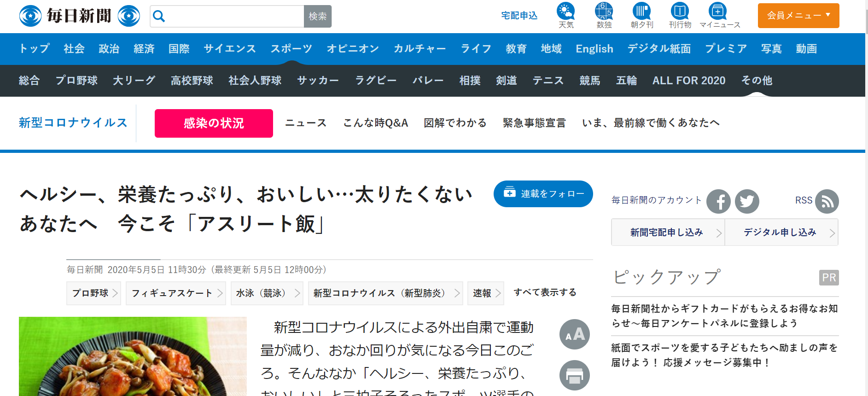Open the 天気 weather icon

pos(566,16)
